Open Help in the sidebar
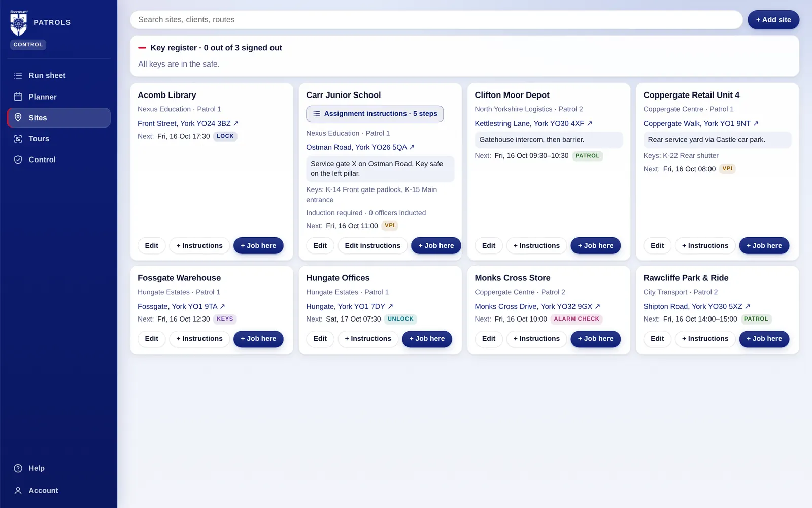Image resolution: width=812 pixels, height=508 pixels. [x=59, y=468]
